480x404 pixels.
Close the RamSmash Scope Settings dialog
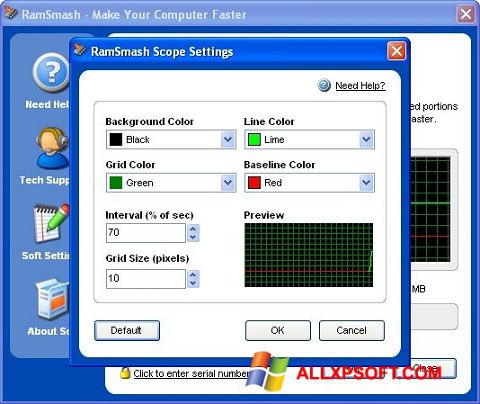coord(397,51)
